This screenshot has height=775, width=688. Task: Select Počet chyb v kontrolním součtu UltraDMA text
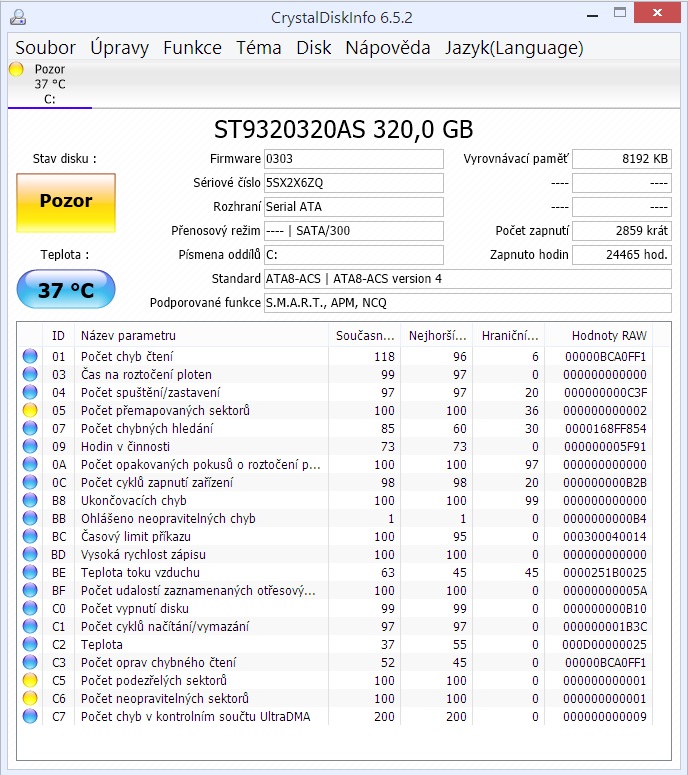[x=195, y=717]
